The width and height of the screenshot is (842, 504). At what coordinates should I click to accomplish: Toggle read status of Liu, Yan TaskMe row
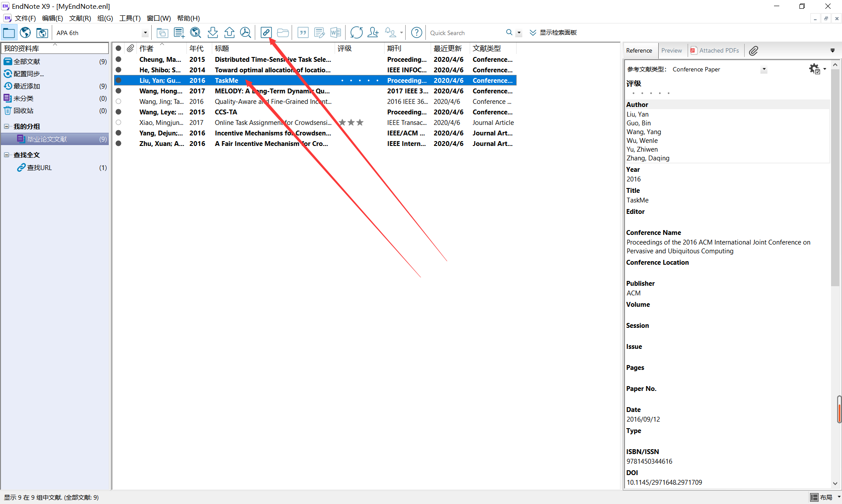pos(118,80)
